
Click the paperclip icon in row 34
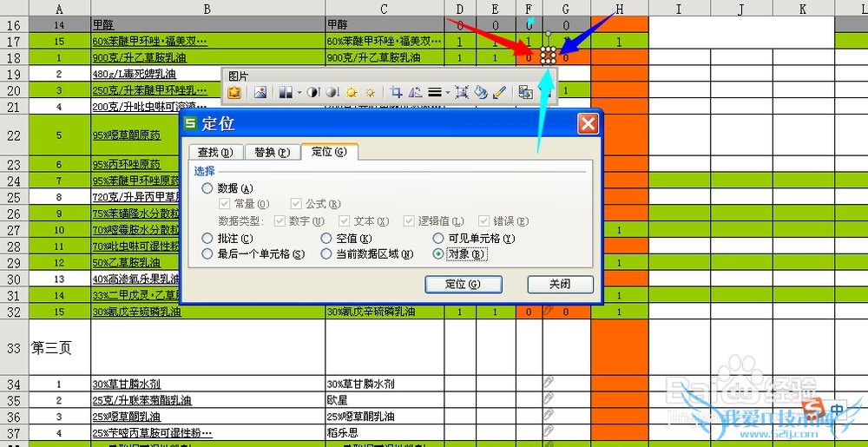pyautogui.click(x=549, y=382)
